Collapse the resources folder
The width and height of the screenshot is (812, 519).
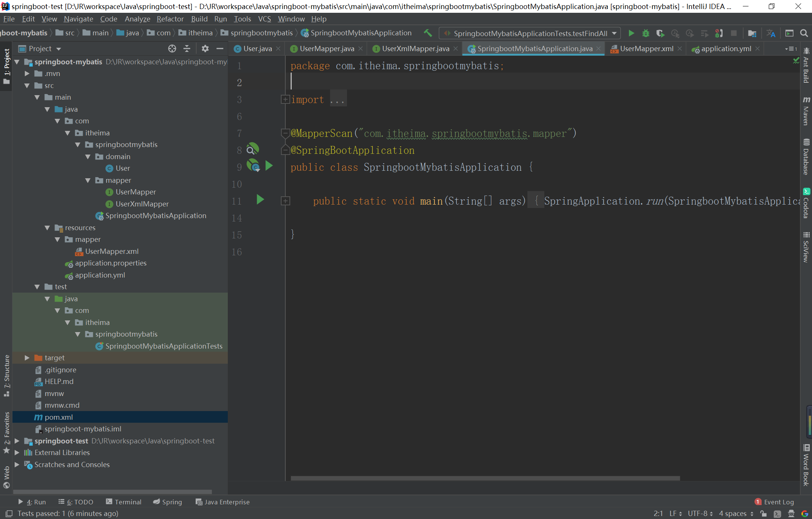pos(47,228)
